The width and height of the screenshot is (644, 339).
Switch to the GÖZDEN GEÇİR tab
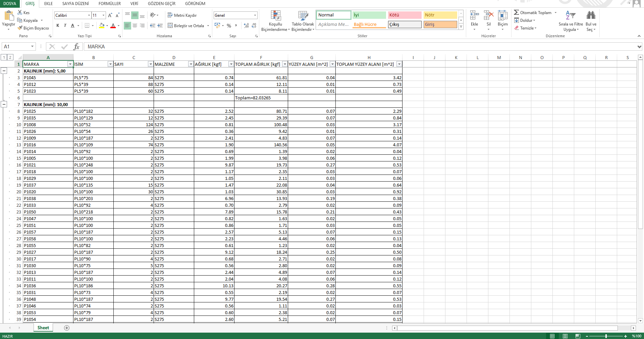coord(162,4)
